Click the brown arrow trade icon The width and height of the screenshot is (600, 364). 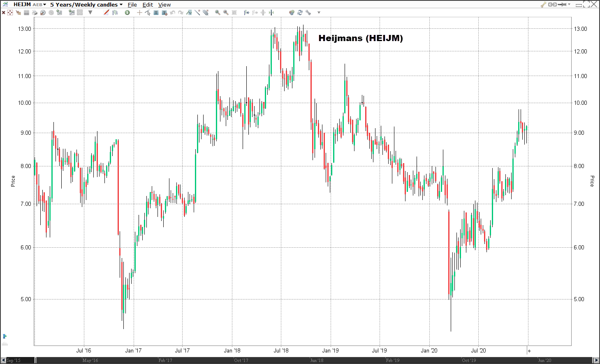[19, 13]
